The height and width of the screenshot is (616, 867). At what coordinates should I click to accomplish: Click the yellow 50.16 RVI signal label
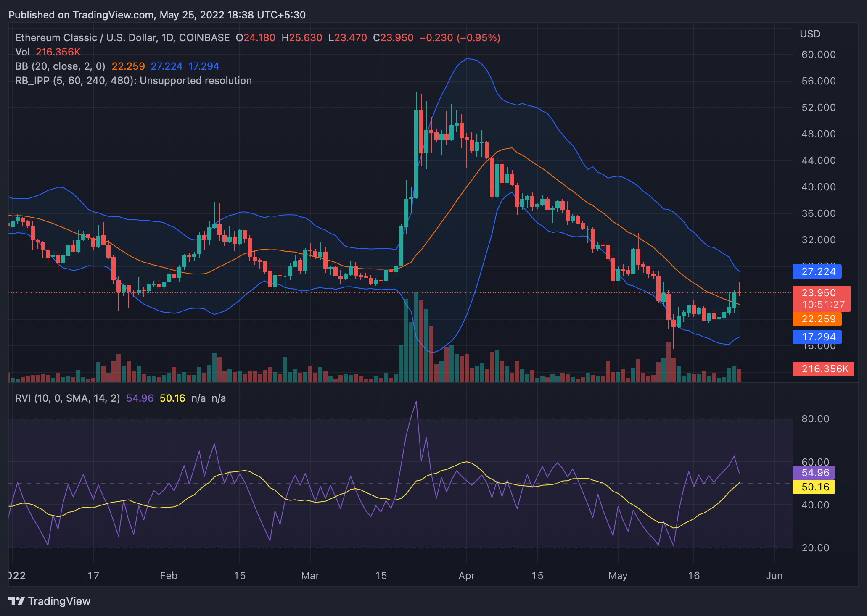[x=814, y=487]
